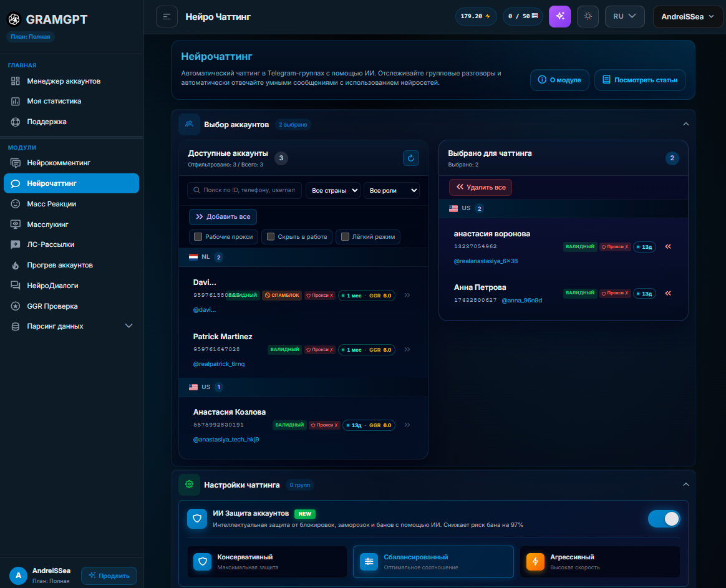
Task: Click the Настройки чаттинга gear icon
Action: point(190,484)
